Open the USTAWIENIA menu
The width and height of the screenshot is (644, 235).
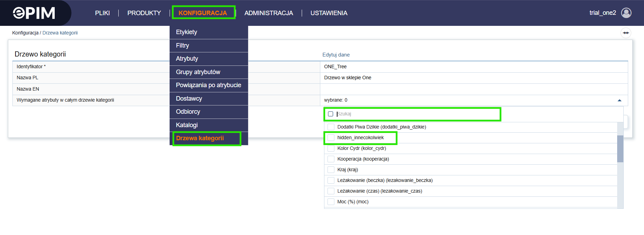[x=329, y=13]
